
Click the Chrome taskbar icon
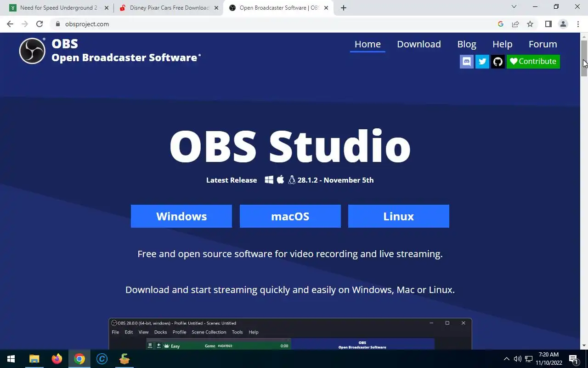pyautogui.click(x=79, y=359)
